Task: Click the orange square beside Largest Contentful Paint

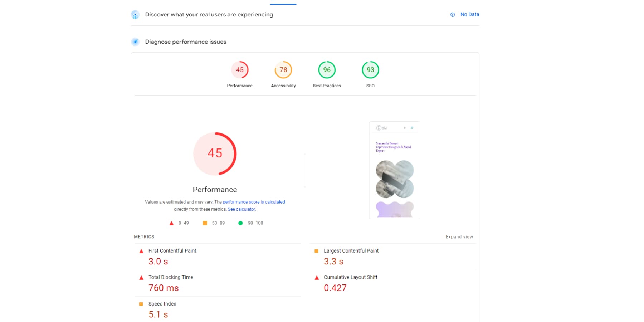Action: tap(316, 251)
